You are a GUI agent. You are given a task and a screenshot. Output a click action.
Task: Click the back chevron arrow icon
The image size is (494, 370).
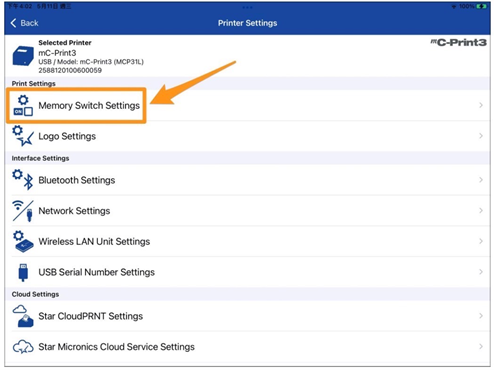pos(13,23)
